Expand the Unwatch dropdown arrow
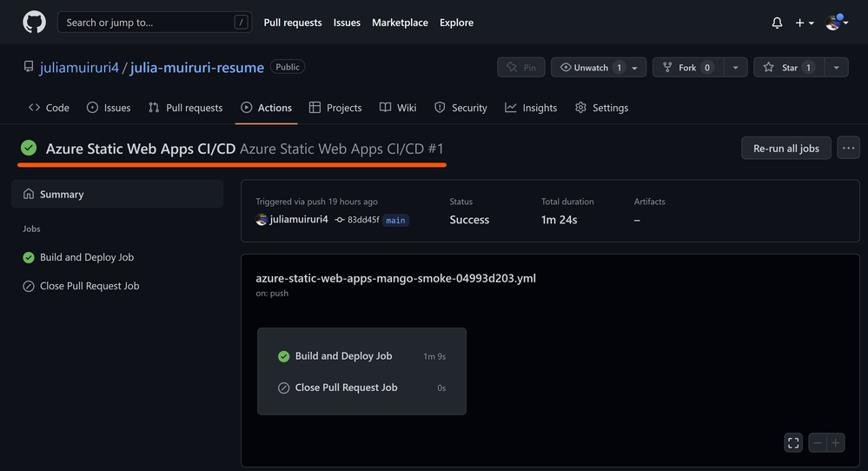This screenshot has height=471, width=868. point(635,68)
